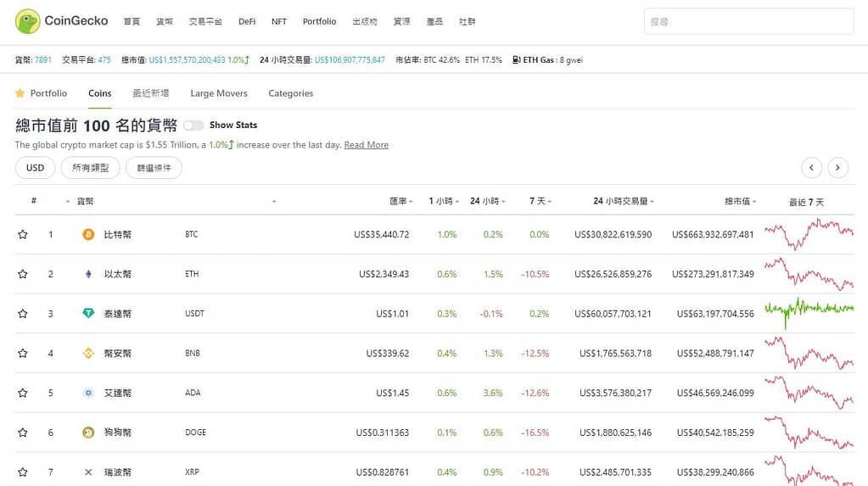Click the BNB coin icon
Image resolution: width=868 pixels, height=486 pixels.
pyautogui.click(x=88, y=353)
